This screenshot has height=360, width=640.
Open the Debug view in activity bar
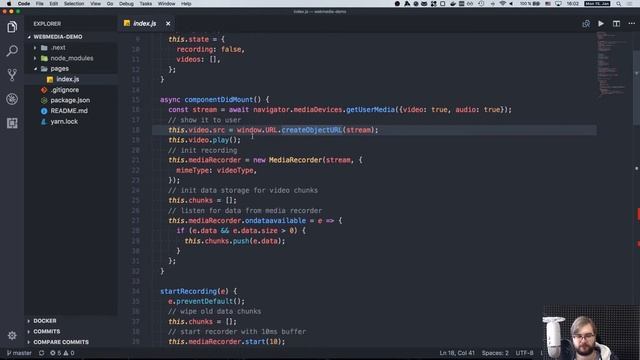click(12, 99)
